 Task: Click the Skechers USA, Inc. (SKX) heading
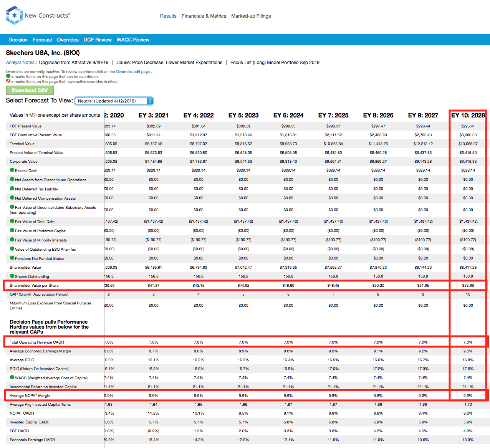pos(43,53)
